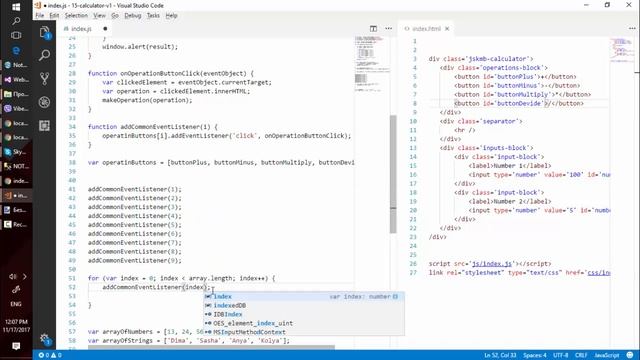Screen dimensions: 640x360
Task: Click the index.html minimap
Action: (622, 49)
